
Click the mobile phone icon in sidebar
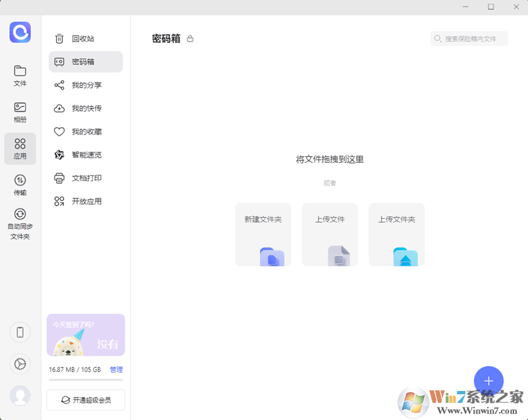pyautogui.click(x=20, y=332)
